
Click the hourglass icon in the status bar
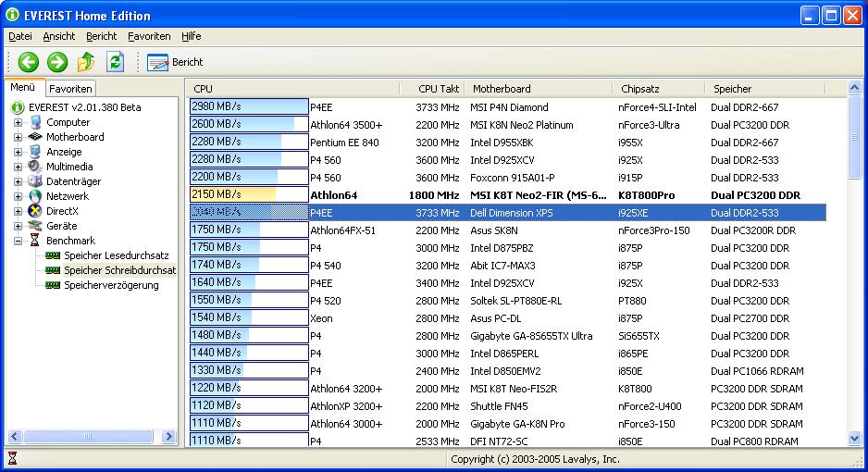[12, 458]
